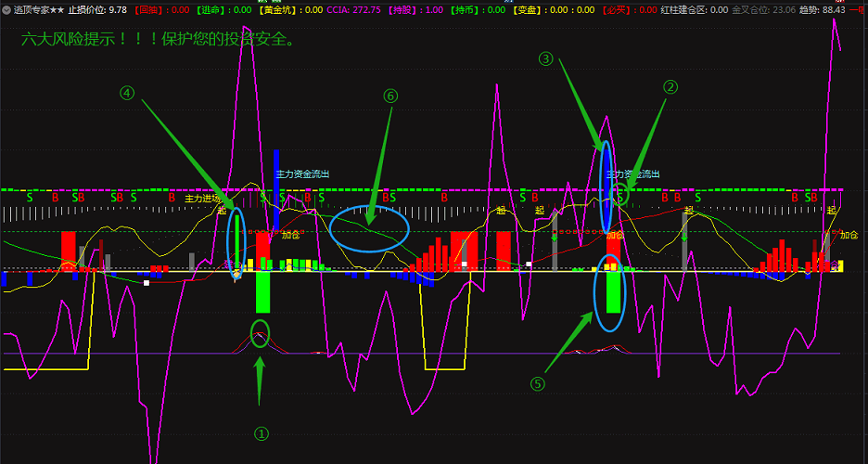Click the red 【必买】: 0.00 value
The height and width of the screenshot is (464, 868).
point(629,10)
